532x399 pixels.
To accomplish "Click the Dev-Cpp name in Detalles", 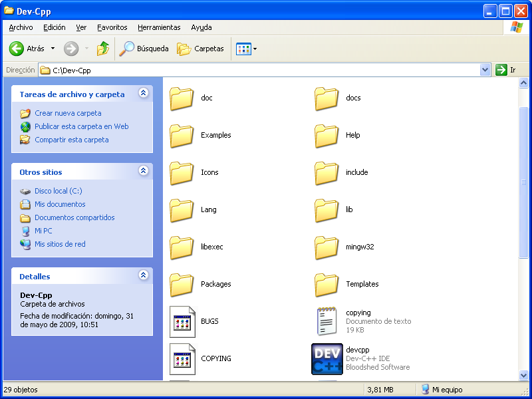I will (36, 295).
